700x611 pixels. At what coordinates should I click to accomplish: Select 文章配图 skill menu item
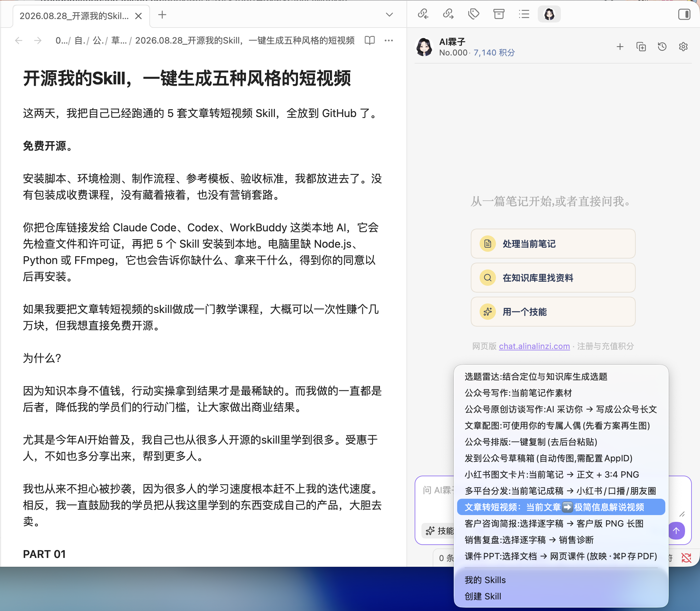tap(561, 426)
